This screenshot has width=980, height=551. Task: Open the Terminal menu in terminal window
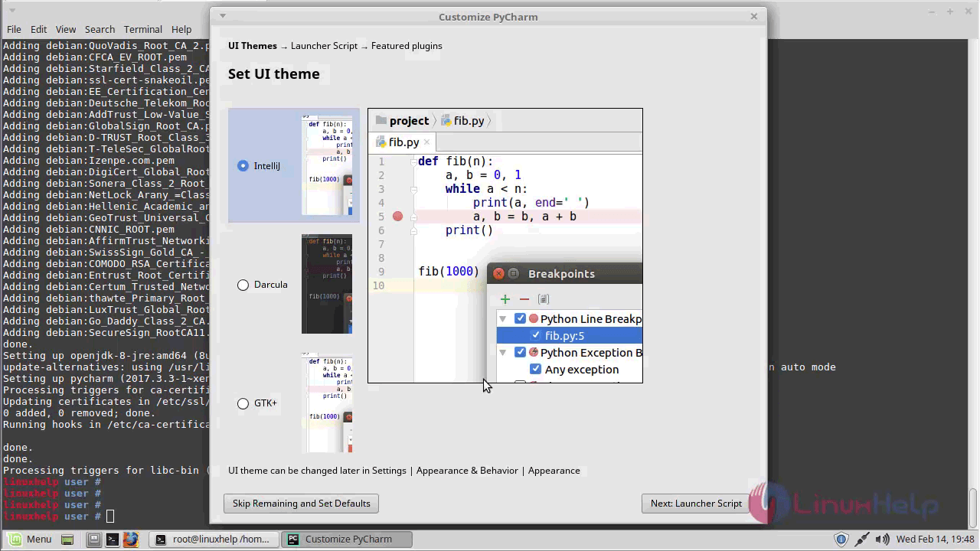143,29
